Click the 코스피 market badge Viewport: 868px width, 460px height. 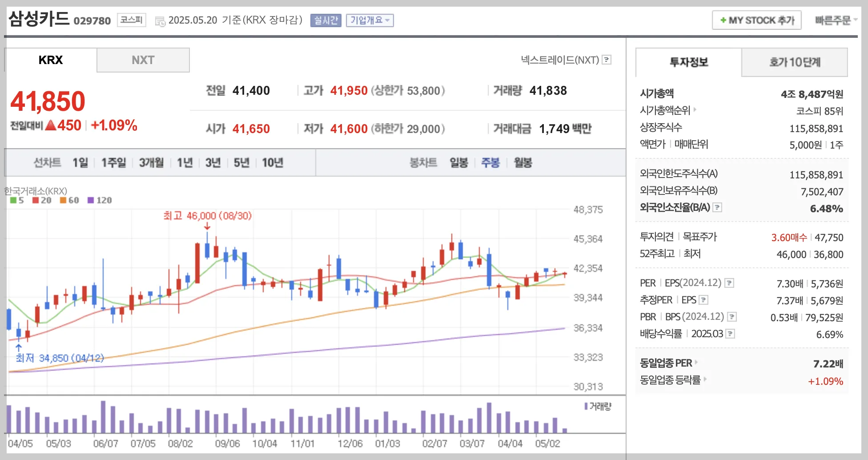(x=132, y=20)
